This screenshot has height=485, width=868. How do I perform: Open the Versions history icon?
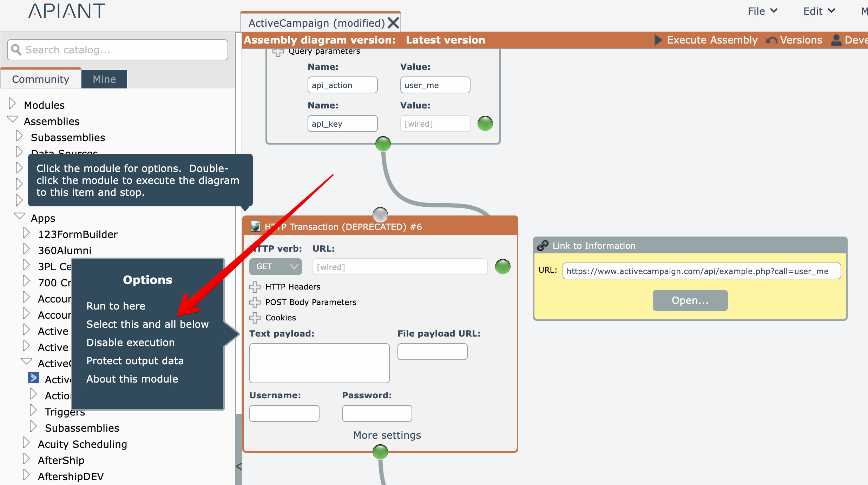(x=771, y=40)
